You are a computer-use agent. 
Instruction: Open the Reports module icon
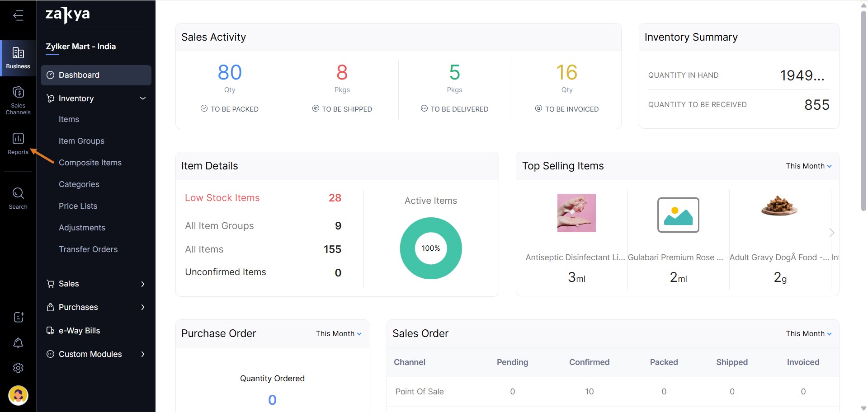coord(18,144)
